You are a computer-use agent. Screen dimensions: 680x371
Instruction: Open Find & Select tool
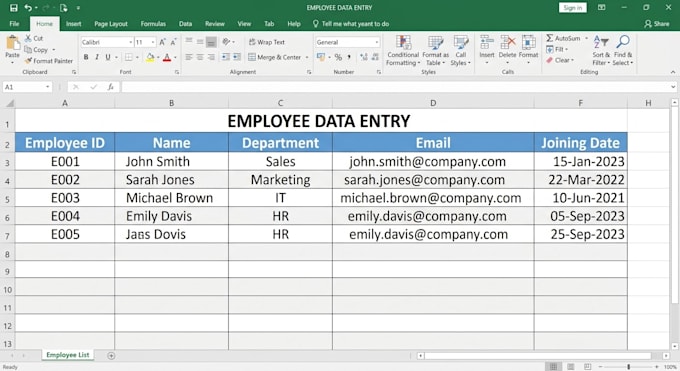[623, 51]
